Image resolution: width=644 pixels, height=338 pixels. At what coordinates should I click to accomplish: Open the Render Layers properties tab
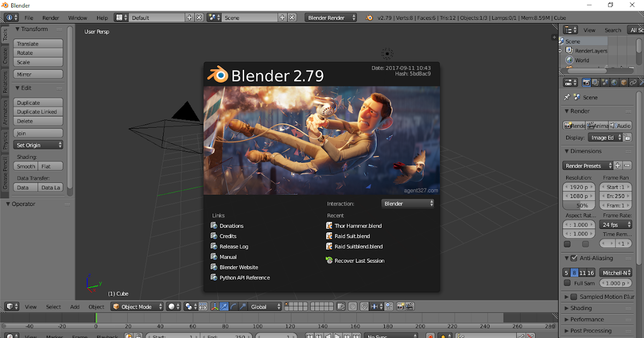(x=596, y=83)
